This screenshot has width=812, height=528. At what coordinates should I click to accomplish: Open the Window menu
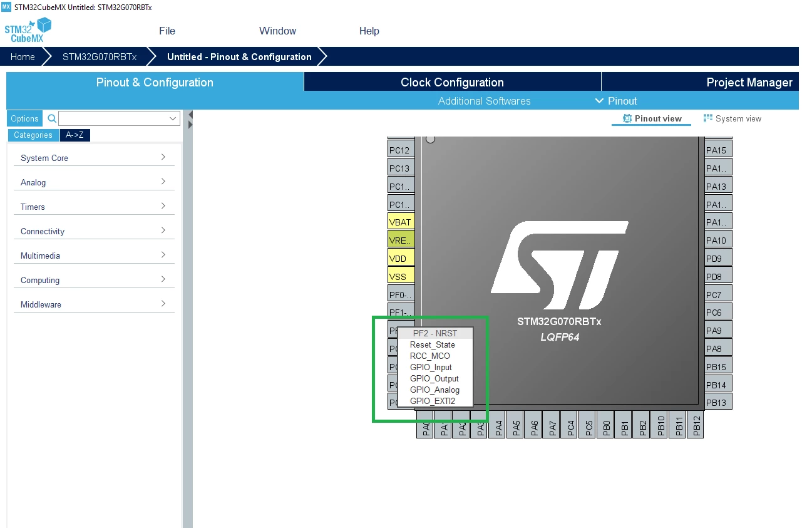(x=277, y=31)
